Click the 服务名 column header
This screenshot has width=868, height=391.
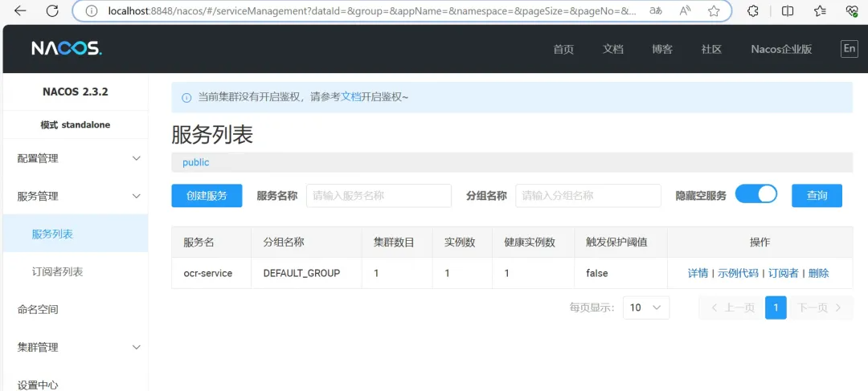coord(211,242)
